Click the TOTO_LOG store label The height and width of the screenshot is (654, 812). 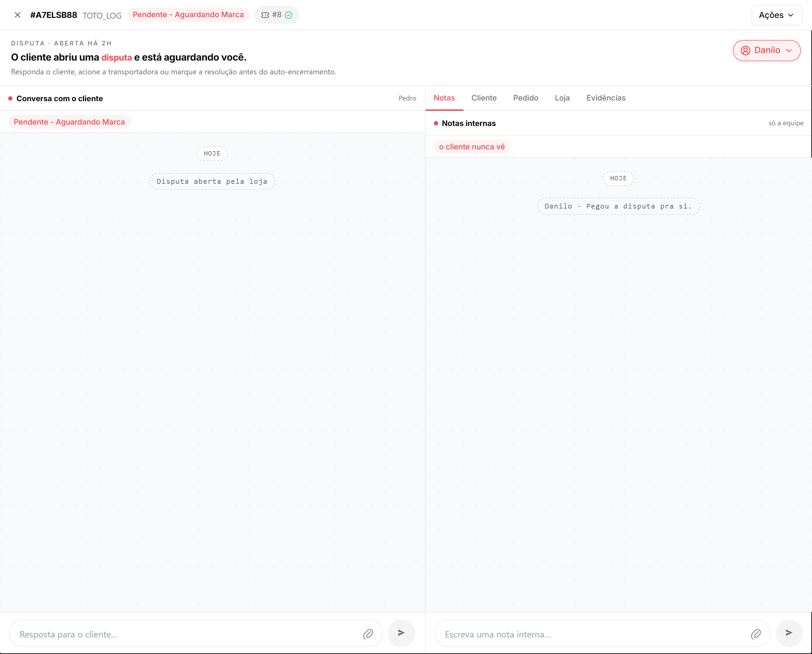tap(102, 15)
